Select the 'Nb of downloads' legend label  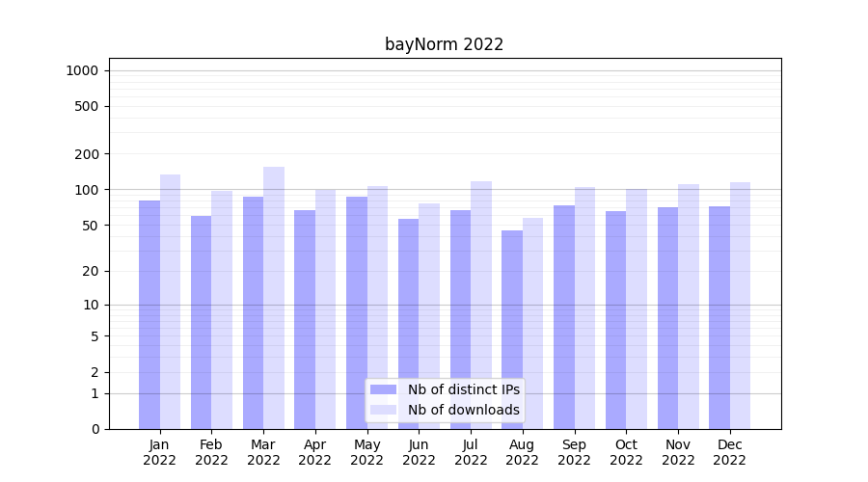click(x=463, y=410)
